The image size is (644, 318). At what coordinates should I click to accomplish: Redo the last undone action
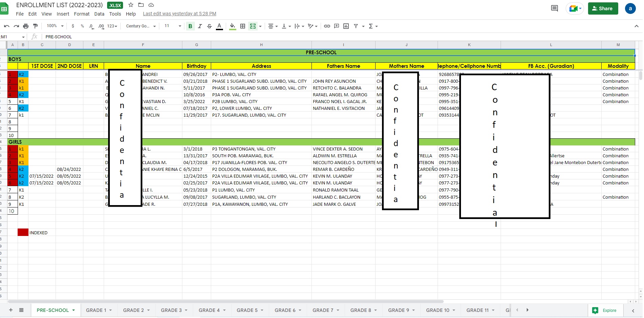point(16,26)
